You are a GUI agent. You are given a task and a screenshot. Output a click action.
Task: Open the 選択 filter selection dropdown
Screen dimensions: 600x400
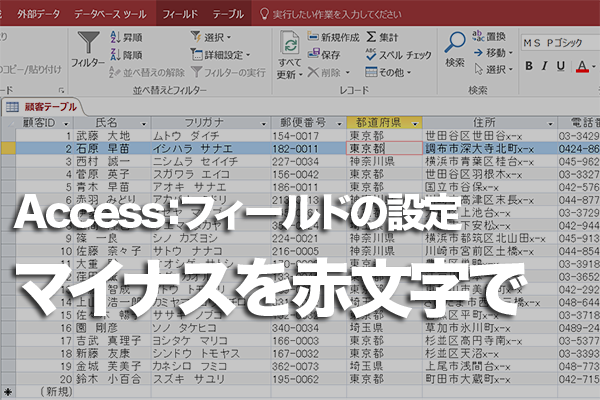pos(211,37)
